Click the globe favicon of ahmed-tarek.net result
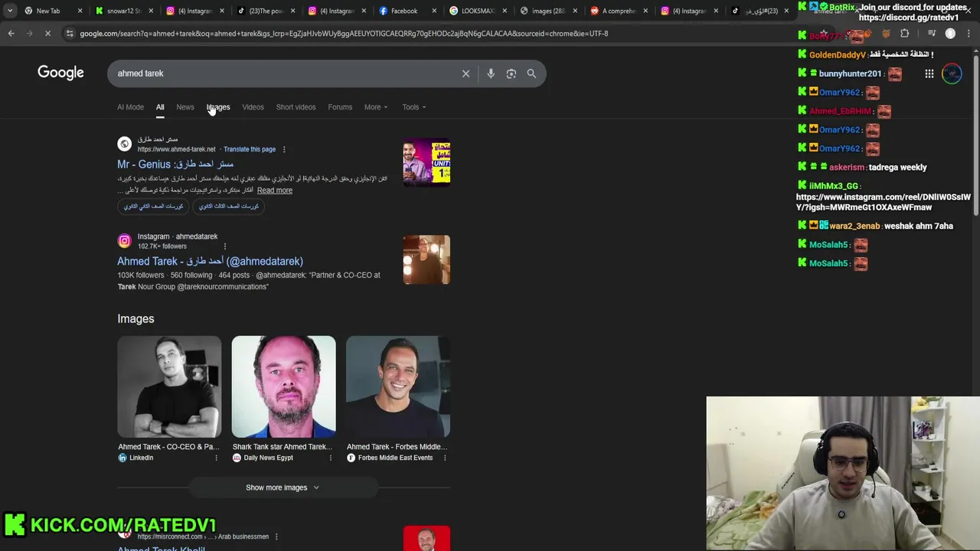The width and height of the screenshot is (980, 551). [x=124, y=144]
